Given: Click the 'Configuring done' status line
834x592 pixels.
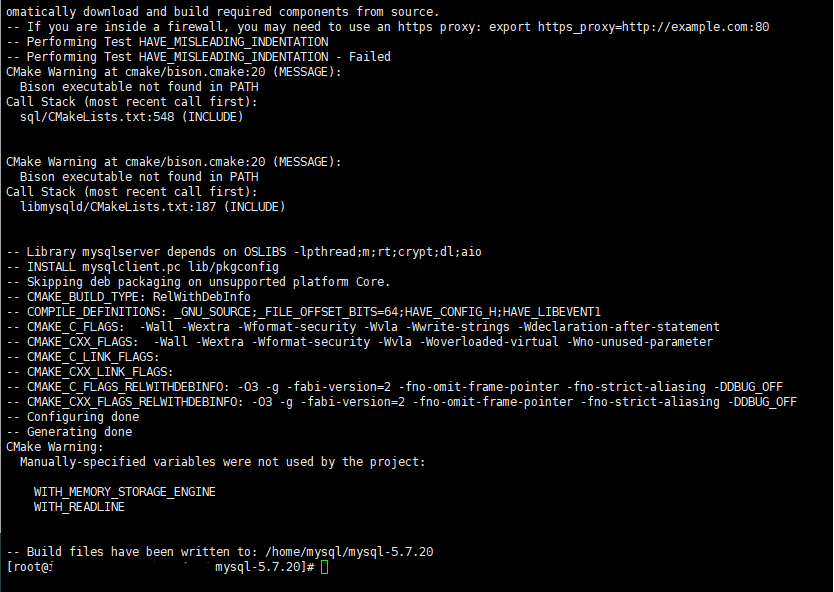Looking at the screenshot, I should coord(73,416).
